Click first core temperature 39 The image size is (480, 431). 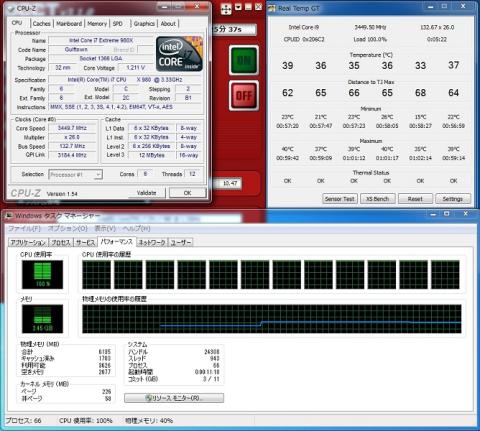coord(288,65)
